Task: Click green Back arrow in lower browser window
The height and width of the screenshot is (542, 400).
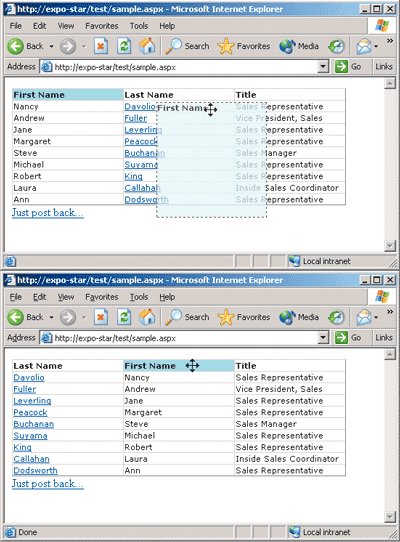Action: (x=16, y=317)
